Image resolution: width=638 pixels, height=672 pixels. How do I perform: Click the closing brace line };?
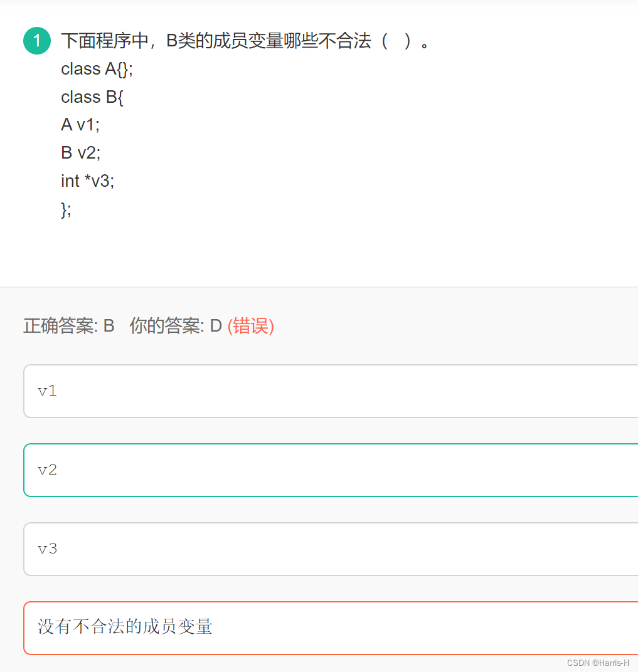(65, 209)
